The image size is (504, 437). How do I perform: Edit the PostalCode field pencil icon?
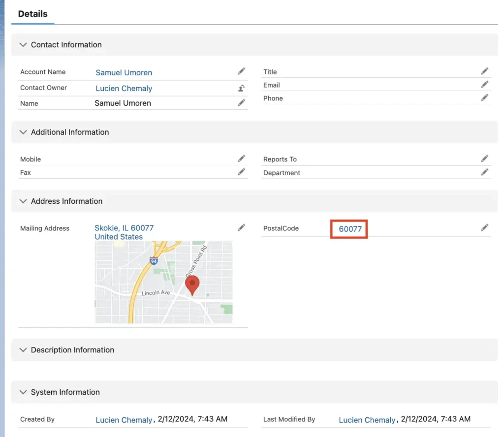tap(485, 227)
